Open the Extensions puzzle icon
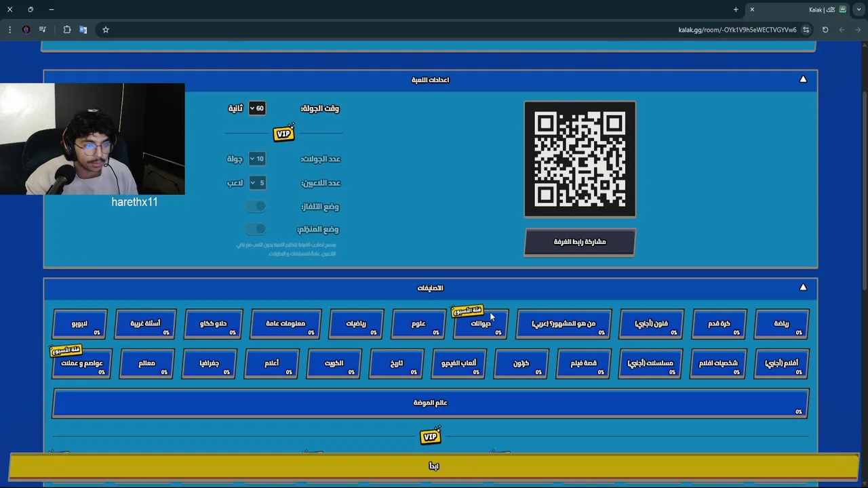 67,30
